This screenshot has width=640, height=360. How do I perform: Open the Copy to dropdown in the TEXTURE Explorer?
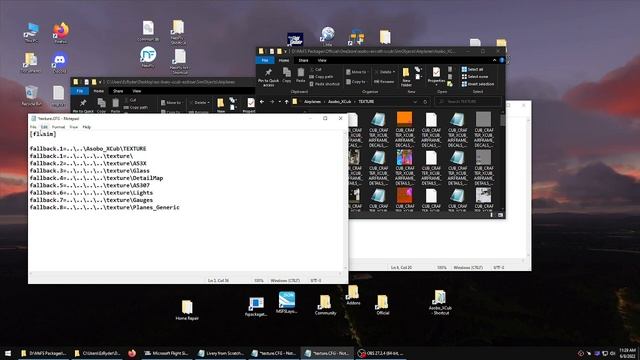(356, 82)
